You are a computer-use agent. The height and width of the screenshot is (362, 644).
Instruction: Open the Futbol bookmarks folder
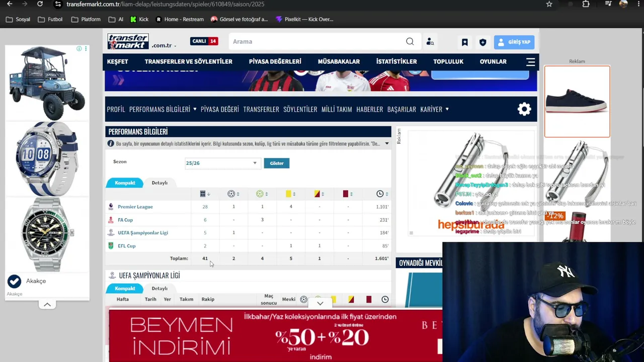50,19
